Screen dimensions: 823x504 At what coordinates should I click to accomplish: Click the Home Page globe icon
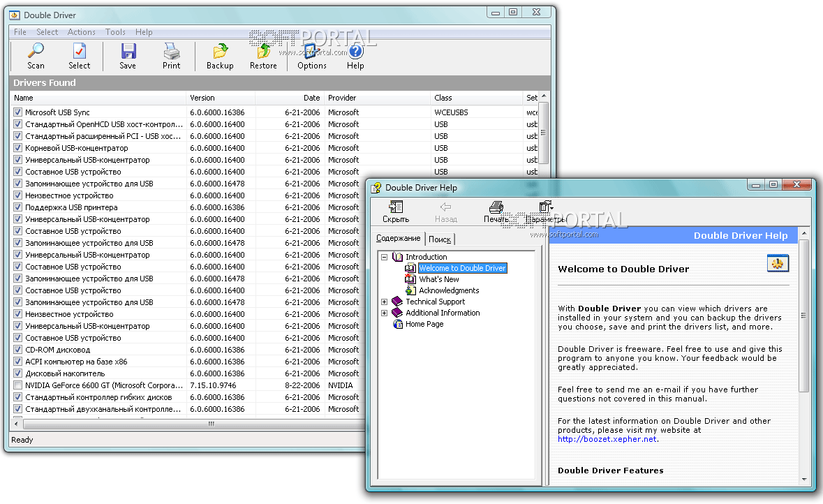[x=398, y=324]
